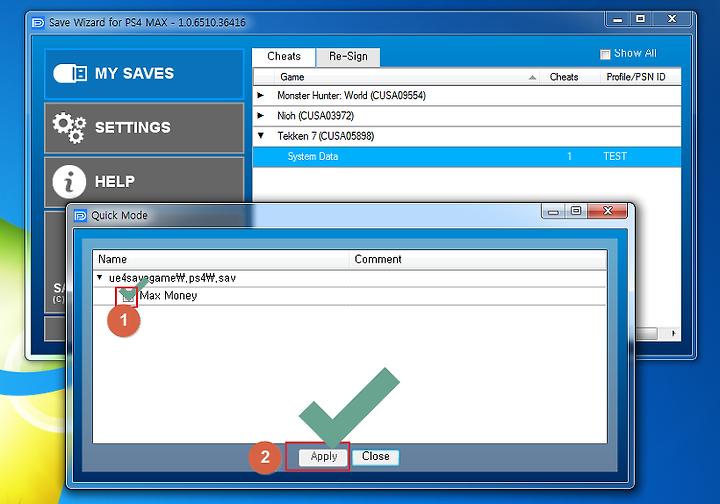The width and height of the screenshot is (720, 504).
Task: Click the settings gears icon
Action: (69, 127)
